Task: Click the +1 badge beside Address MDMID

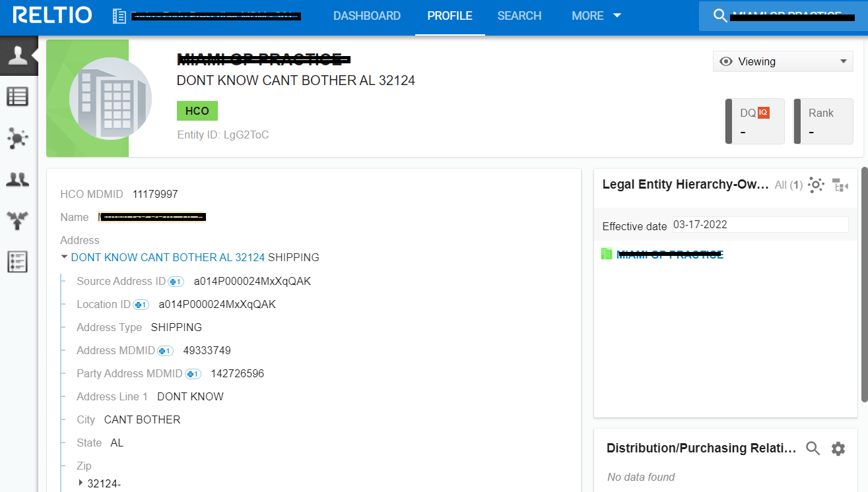Action: 166,351
